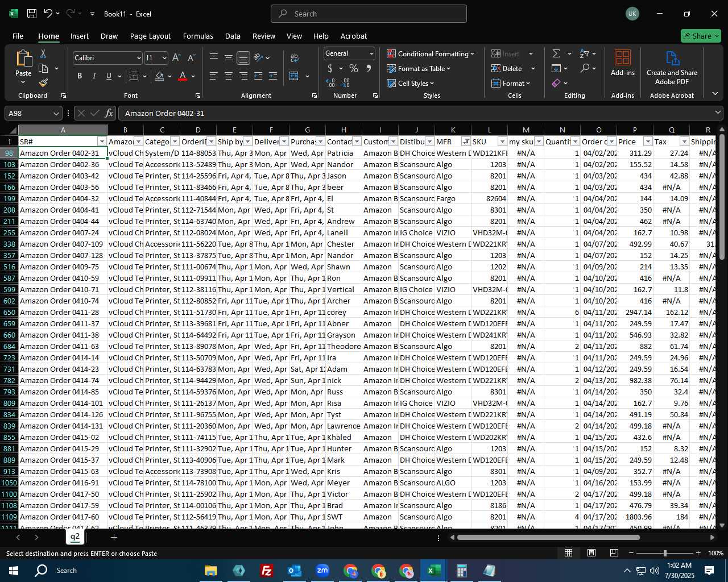Open the MFR column filter button

[466, 142]
